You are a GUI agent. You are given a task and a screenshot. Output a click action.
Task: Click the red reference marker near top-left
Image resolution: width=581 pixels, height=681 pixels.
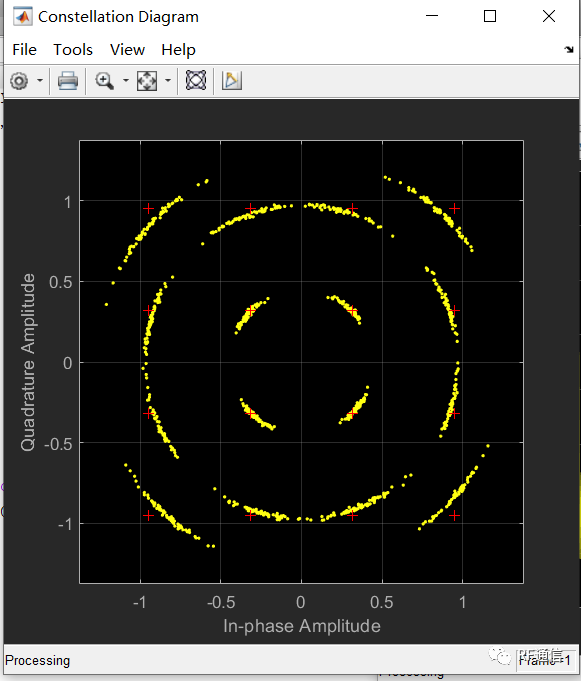(149, 209)
